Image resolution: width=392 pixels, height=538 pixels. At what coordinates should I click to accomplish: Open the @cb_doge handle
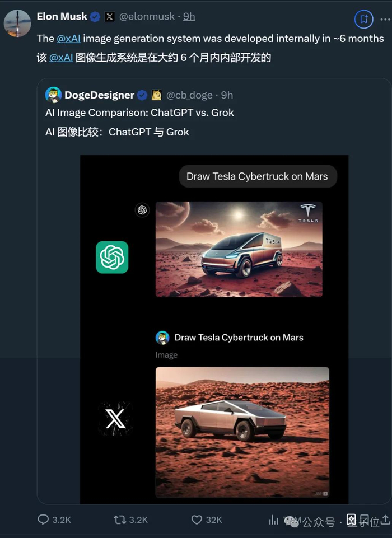190,95
